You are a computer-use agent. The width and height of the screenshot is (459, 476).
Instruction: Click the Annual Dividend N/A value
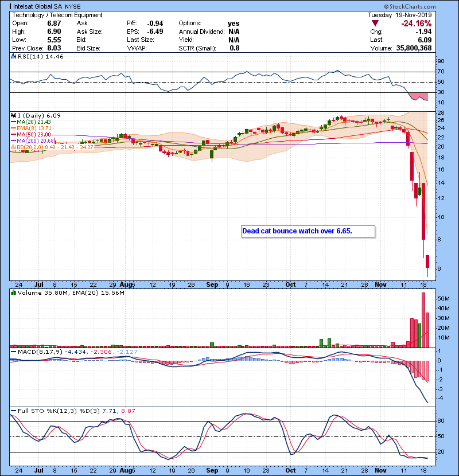[x=234, y=32]
